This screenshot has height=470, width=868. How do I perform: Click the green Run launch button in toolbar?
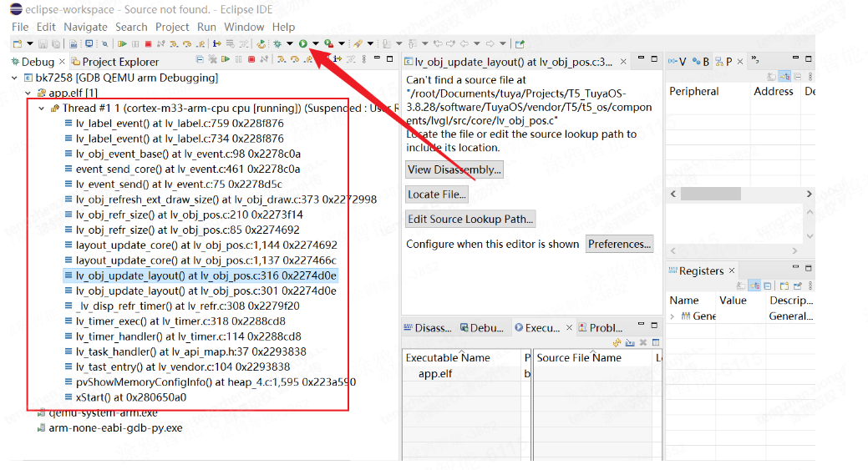click(303, 43)
